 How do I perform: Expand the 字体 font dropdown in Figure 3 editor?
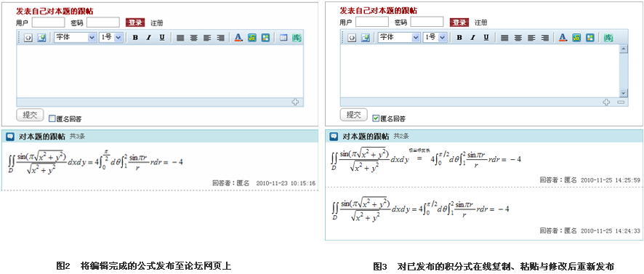(399, 37)
